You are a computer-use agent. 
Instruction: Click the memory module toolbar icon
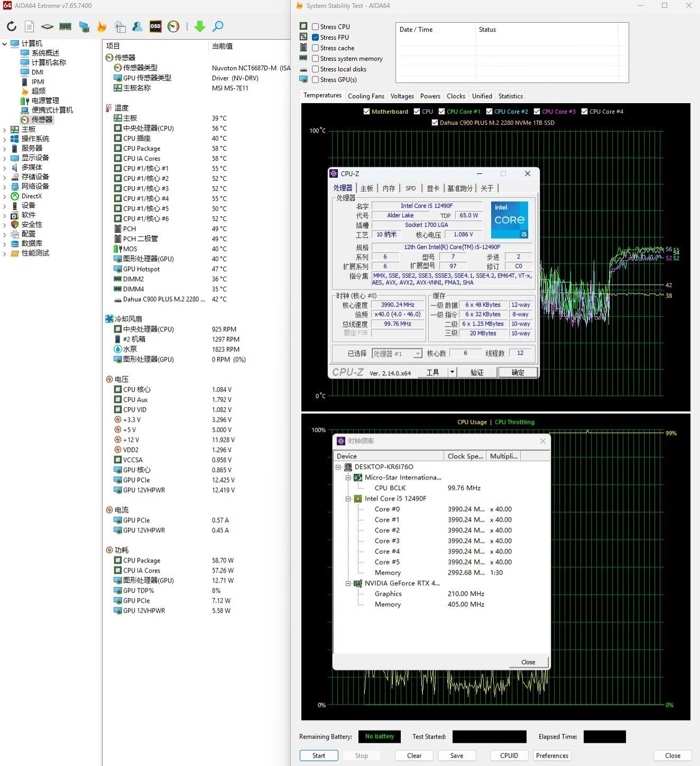(66, 26)
